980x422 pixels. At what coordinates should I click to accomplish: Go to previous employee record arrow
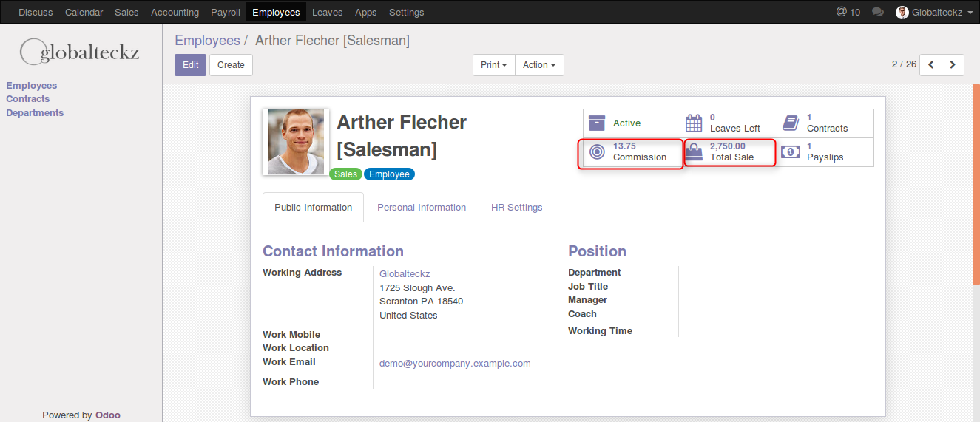pyautogui.click(x=931, y=65)
